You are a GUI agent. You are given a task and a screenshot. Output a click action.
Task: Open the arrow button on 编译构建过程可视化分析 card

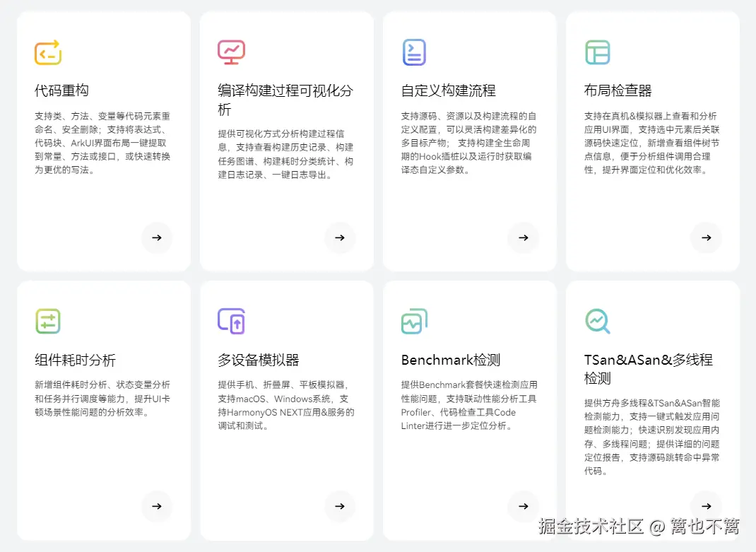[340, 237]
